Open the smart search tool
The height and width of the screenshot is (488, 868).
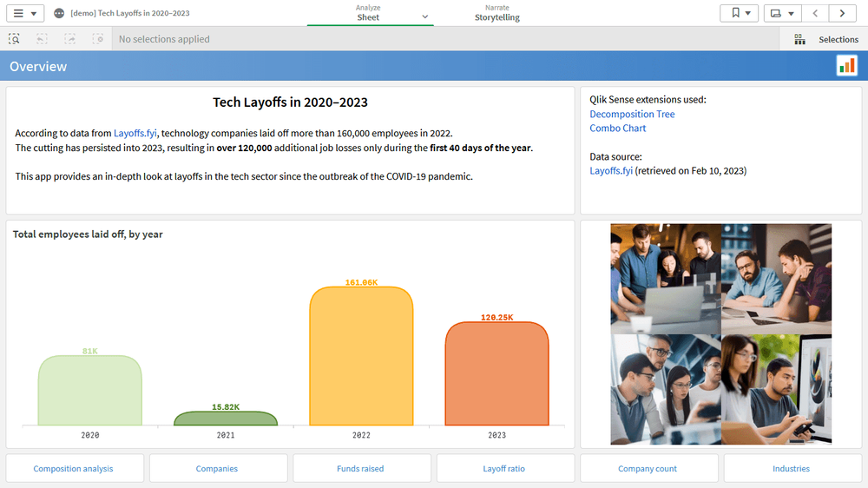point(15,39)
